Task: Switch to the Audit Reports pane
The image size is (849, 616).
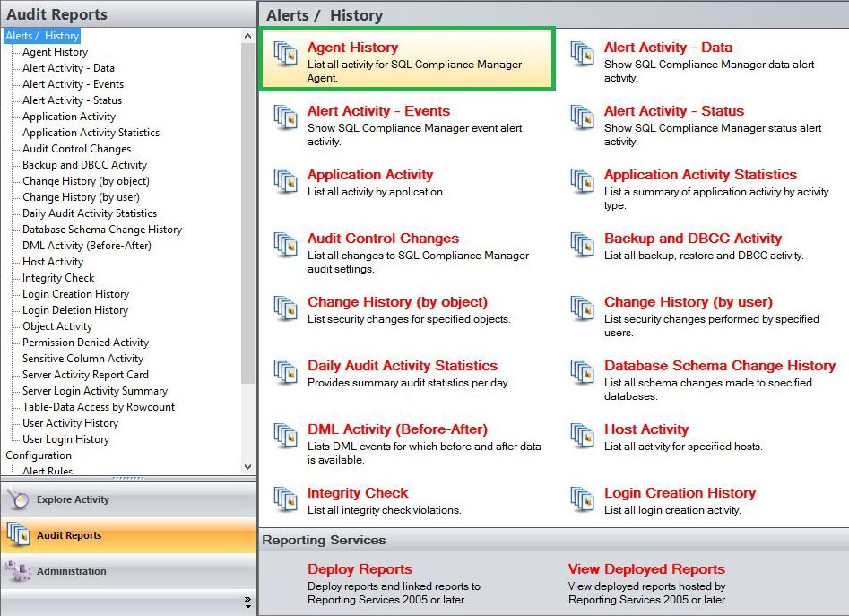Action: (x=128, y=534)
